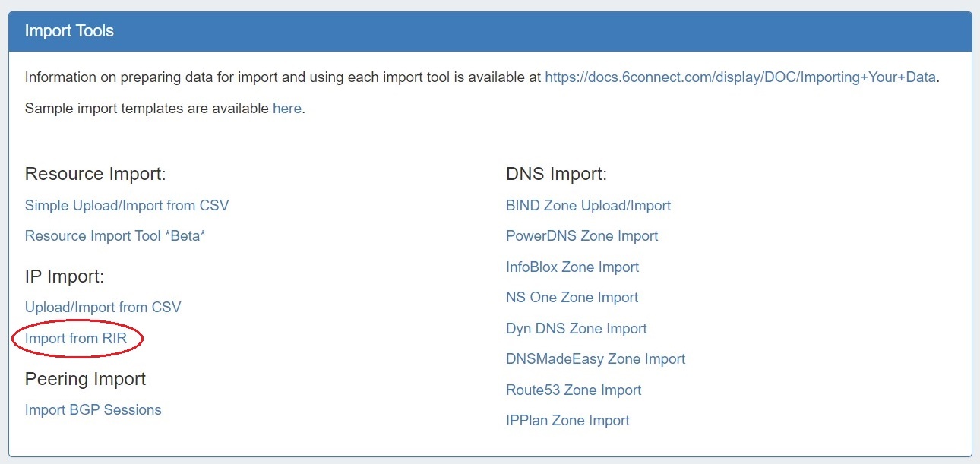Open PowerDNS Zone Import
980x464 pixels.
pos(582,236)
